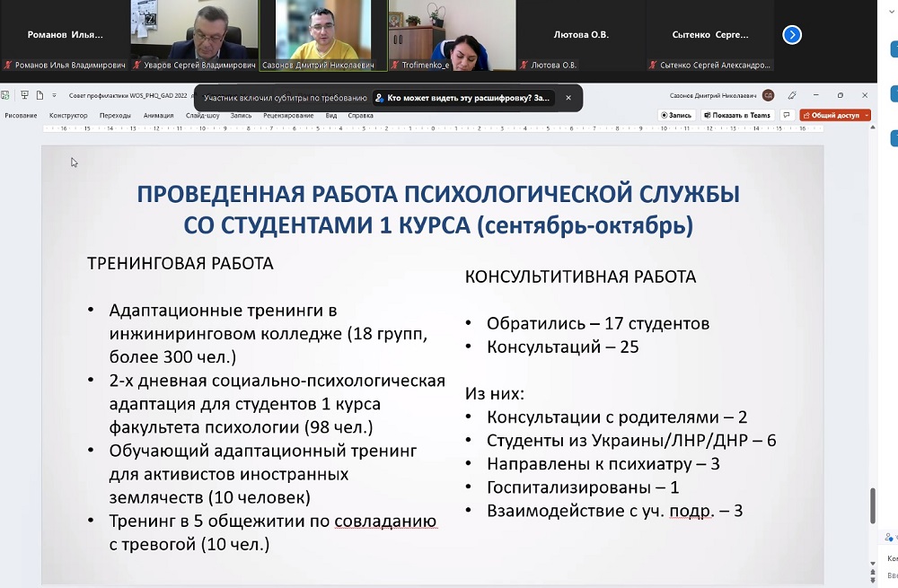Click the pen icon next to account avatar
The image size is (898, 588).
coord(792,95)
